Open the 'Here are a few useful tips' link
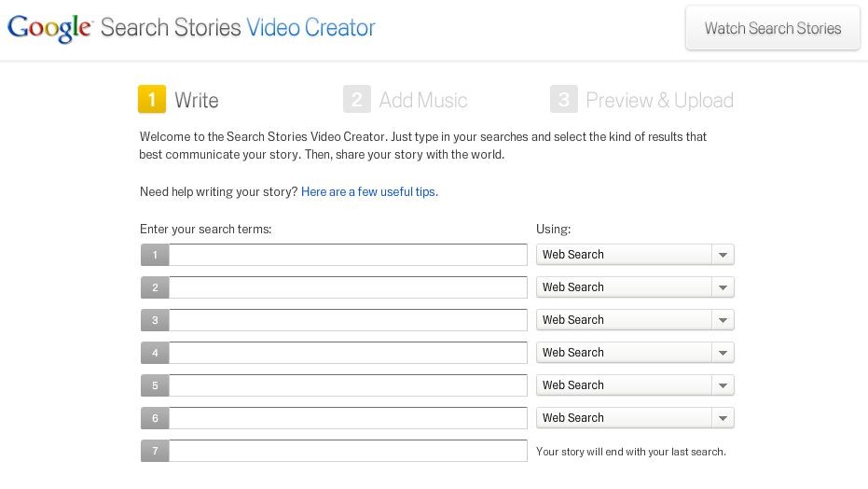Viewport: 868px width, 489px height. 369,191
